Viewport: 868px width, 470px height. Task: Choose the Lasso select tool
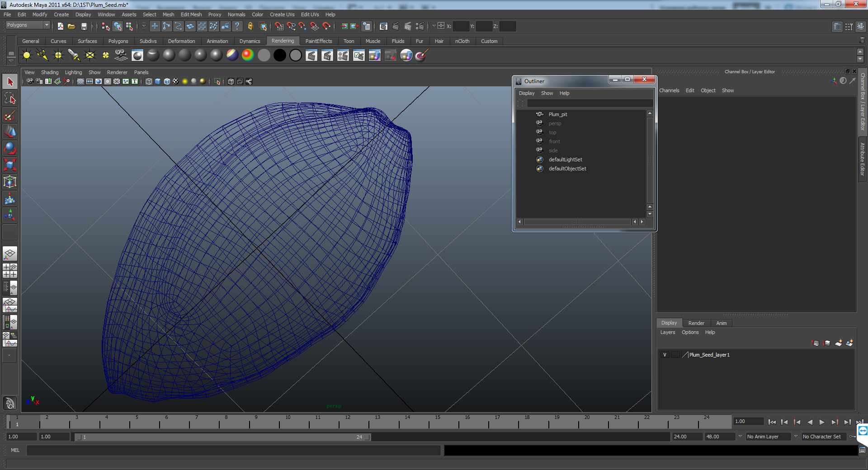(x=10, y=99)
